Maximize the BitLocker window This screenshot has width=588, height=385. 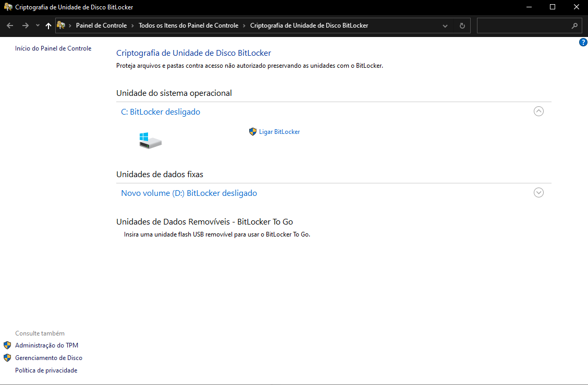tap(553, 7)
